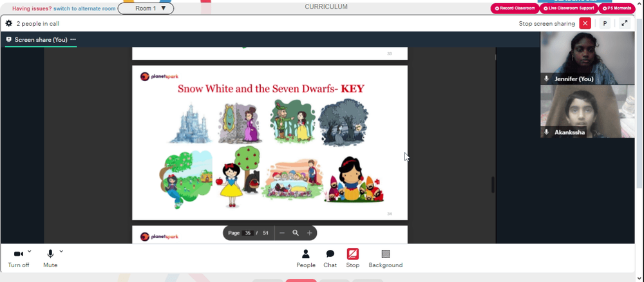Click the P button beside stop sharing
Image resolution: width=644 pixels, height=282 pixels.
coord(605,23)
